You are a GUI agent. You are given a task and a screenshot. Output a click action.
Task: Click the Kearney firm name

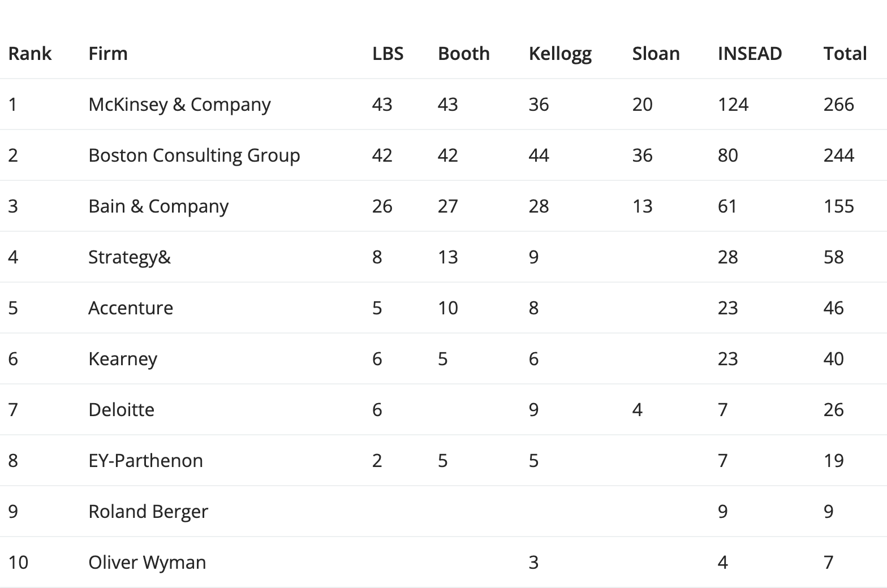[x=123, y=359]
